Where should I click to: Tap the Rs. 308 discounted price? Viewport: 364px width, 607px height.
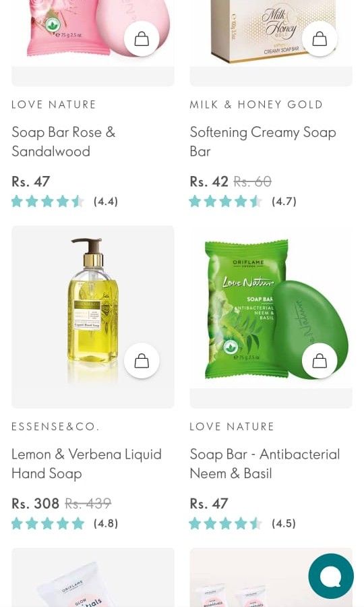coord(35,504)
